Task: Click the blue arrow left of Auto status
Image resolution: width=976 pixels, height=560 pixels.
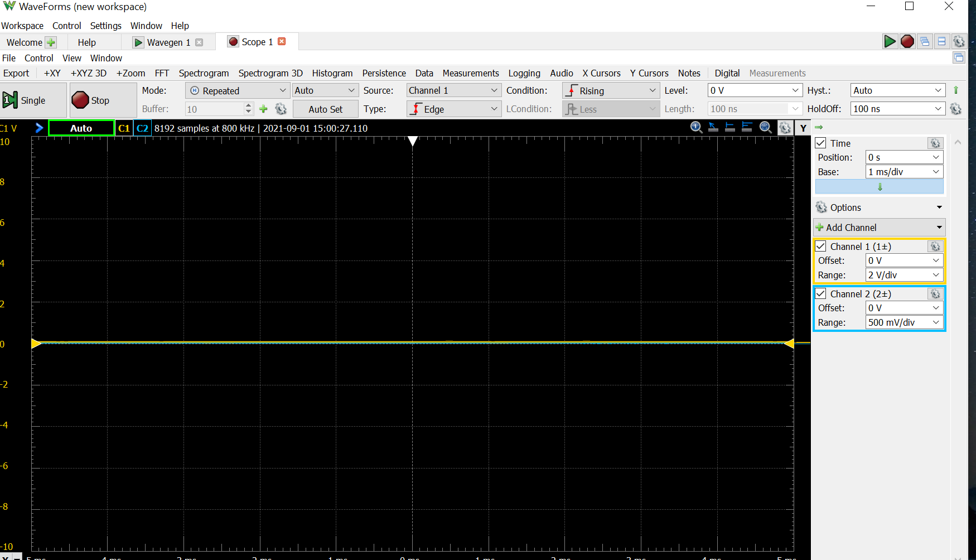Action: (x=39, y=128)
